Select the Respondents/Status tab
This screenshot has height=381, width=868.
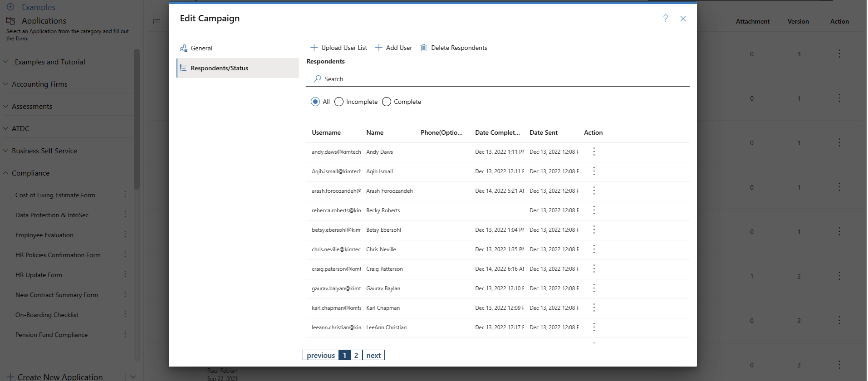pos(238,68)
